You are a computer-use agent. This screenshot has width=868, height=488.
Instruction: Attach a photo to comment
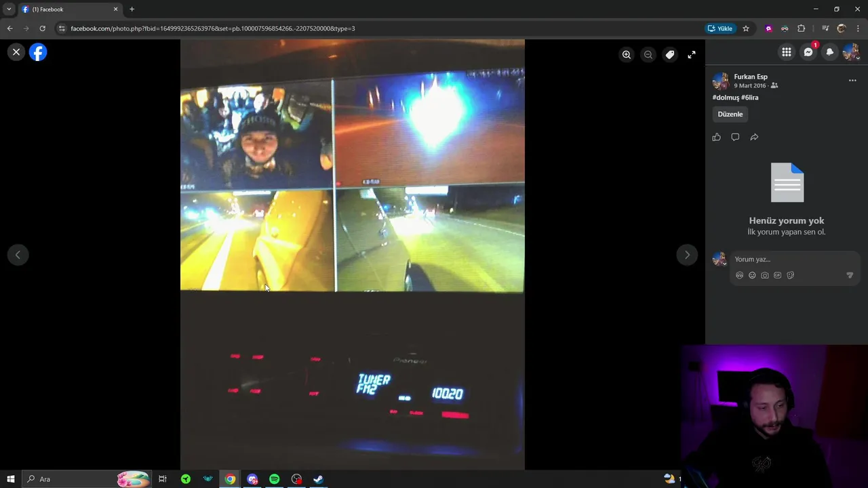765,276
